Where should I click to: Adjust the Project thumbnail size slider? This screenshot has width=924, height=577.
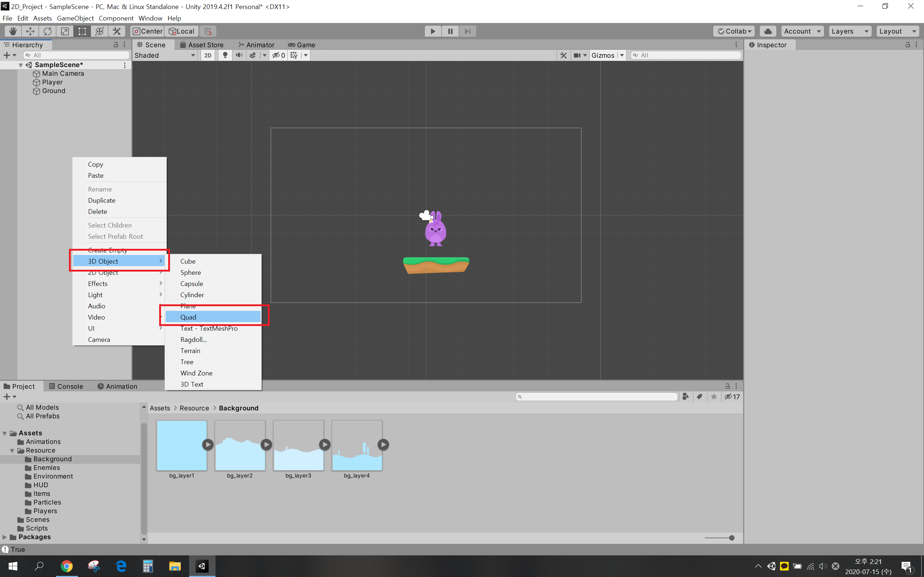coord(731,538)
